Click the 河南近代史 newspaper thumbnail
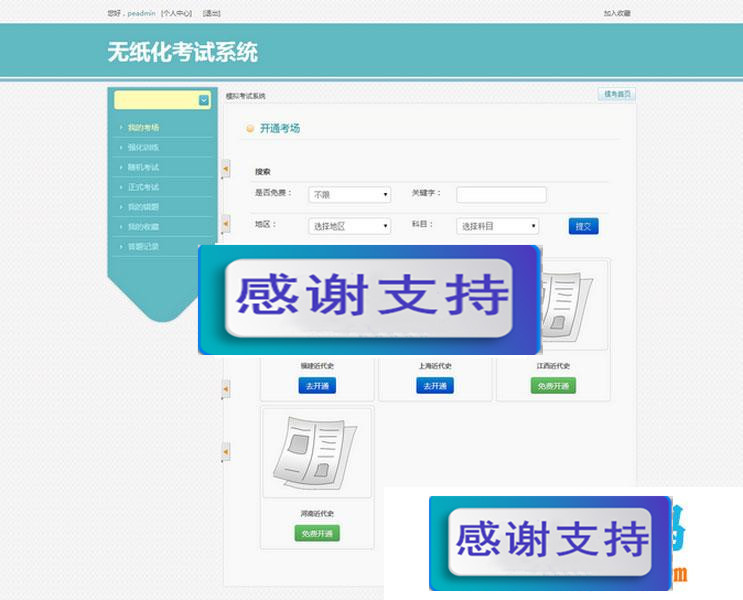Screen dimensions: 743x600 pyautogui.click(x=316, y=453)
